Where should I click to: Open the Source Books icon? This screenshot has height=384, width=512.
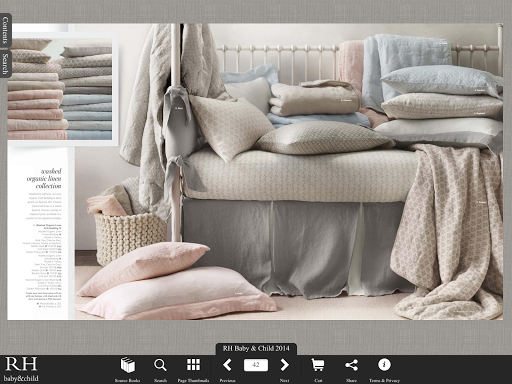coord(128,365)
